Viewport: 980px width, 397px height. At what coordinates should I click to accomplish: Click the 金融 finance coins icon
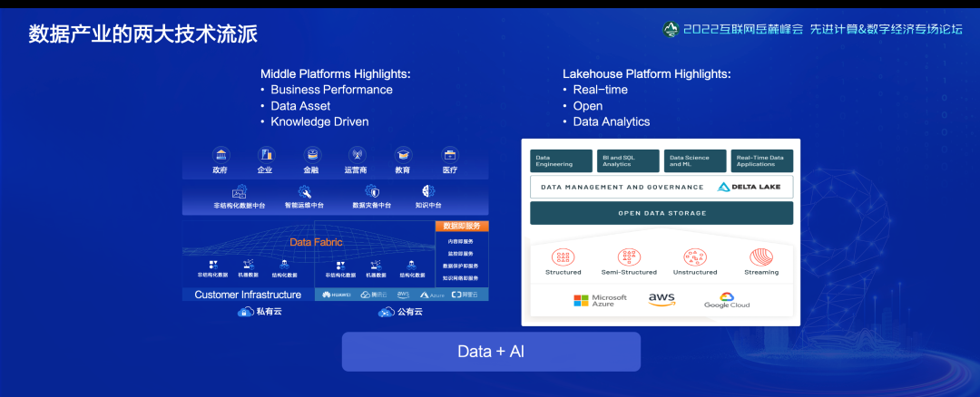point(311,154)
